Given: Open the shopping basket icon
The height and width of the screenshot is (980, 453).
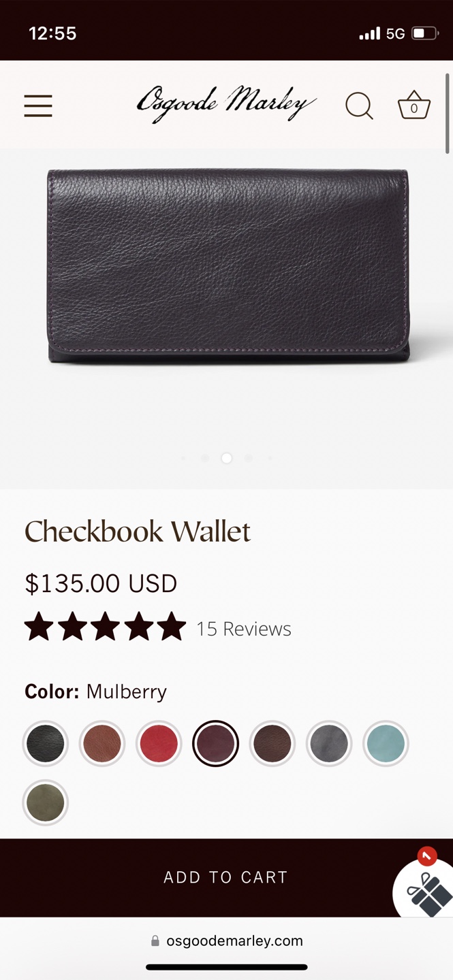Looking at the screenshot, I should pyautogui.click(x=413, y=105).
